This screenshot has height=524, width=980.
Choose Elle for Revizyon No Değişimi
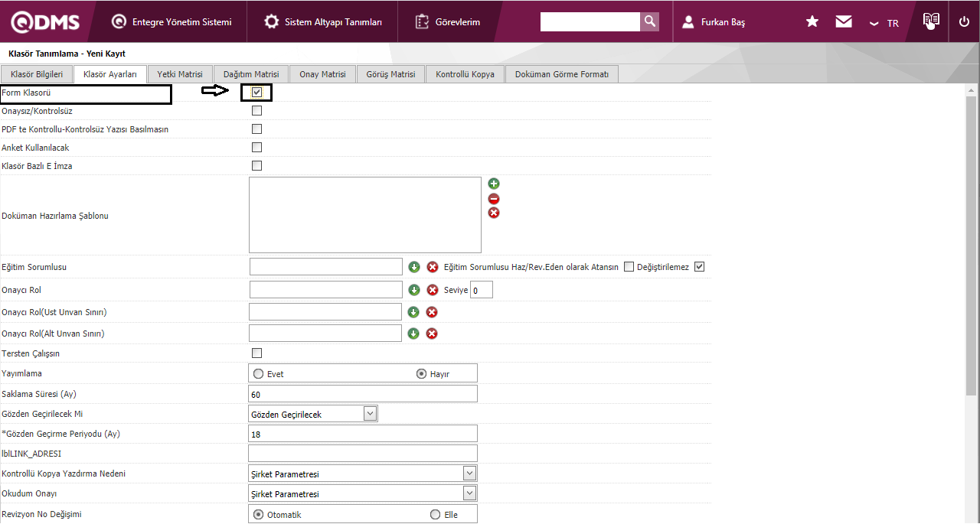click(435, 515)
